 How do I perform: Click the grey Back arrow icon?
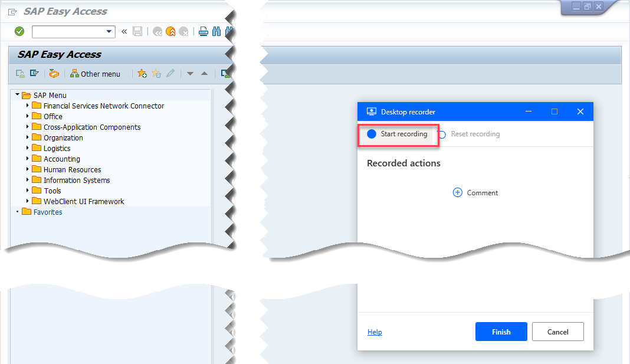157,31
